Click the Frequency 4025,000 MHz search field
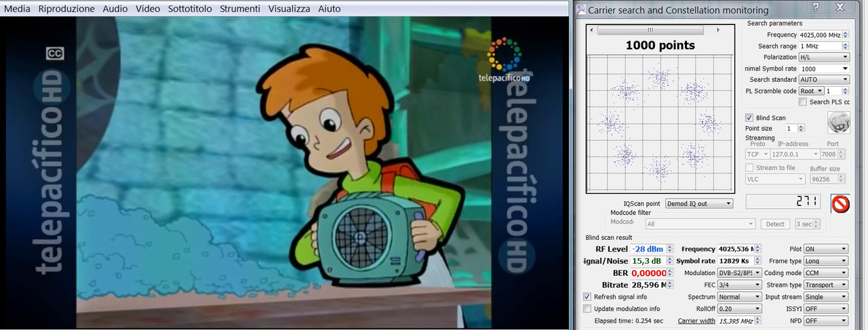868x330 pixels. tap(820, 35)
